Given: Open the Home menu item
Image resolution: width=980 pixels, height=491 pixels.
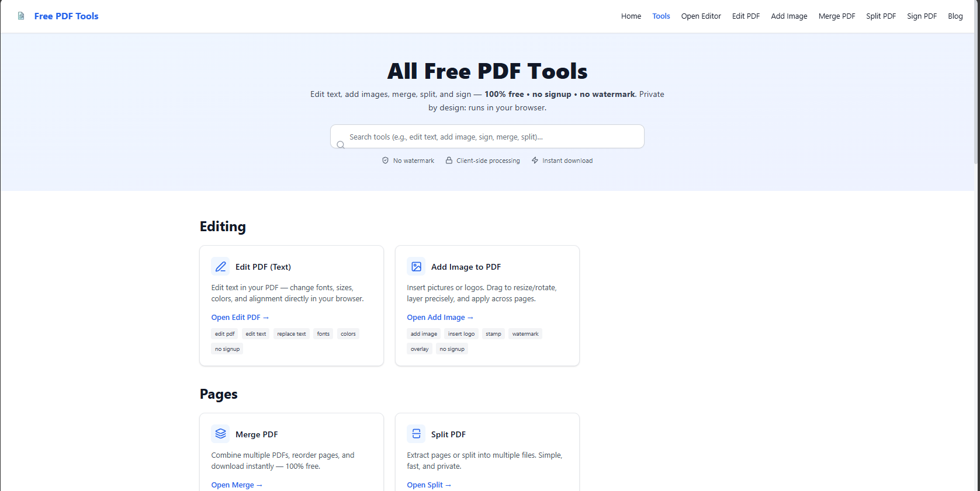Looking at the screenshot, I should click(x=631, y=16).
